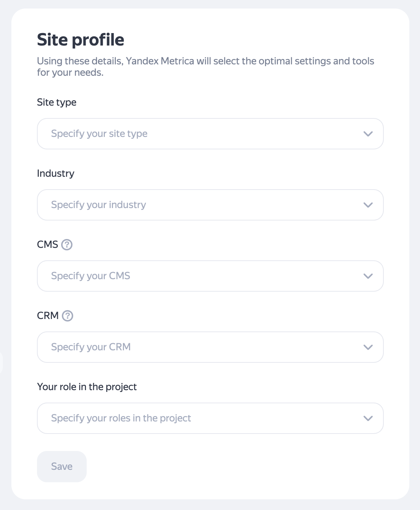Open the 'Specify your CRM' dropdown
This screenshot has height=510, width=420.
(199, 347)
